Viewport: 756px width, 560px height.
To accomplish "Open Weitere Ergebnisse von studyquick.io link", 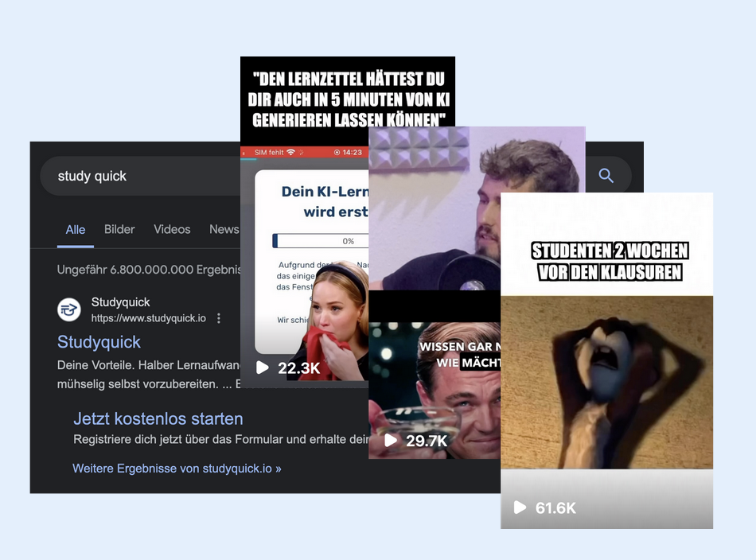I will [x=177, y=469].
